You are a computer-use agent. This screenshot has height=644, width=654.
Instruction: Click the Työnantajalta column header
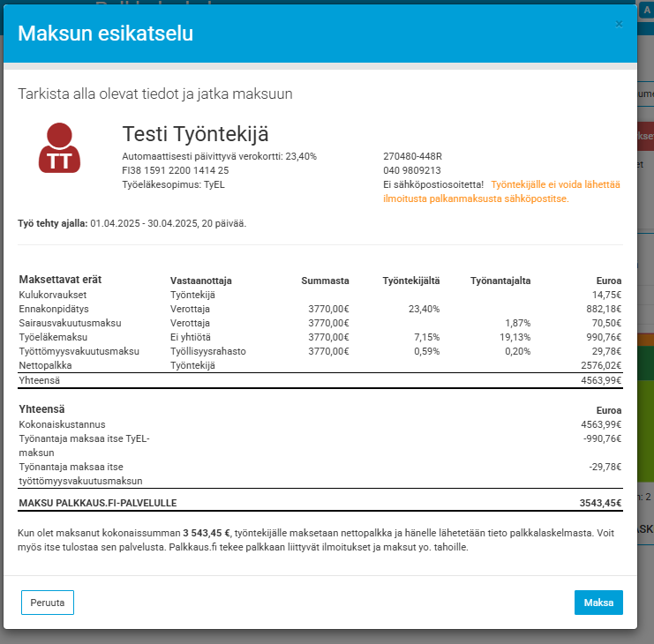tap(500, 281)
